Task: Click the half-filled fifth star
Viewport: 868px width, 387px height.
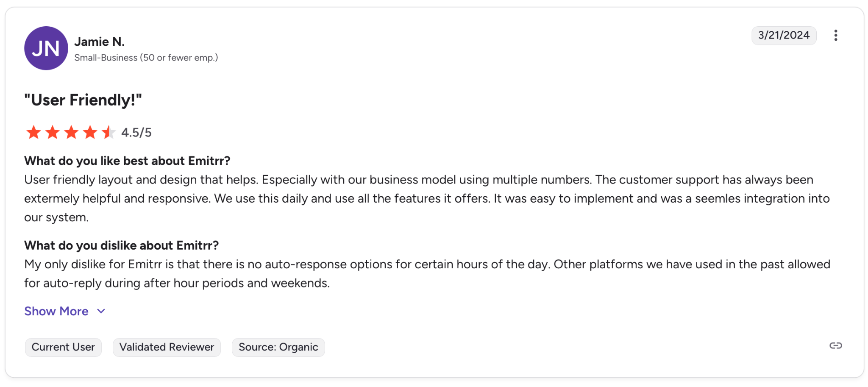Action: coord(108,132)
